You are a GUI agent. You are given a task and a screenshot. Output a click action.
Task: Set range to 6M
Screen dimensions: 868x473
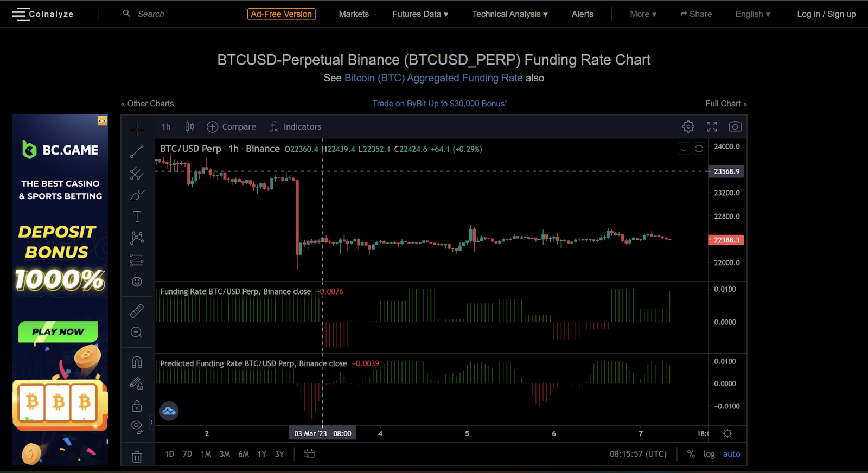[x=244, y=454]
